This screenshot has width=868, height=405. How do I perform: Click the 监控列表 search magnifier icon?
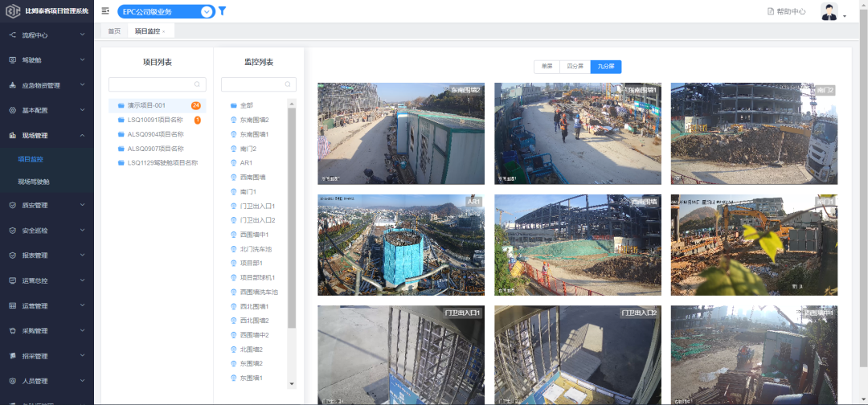(x=287, y=84)
